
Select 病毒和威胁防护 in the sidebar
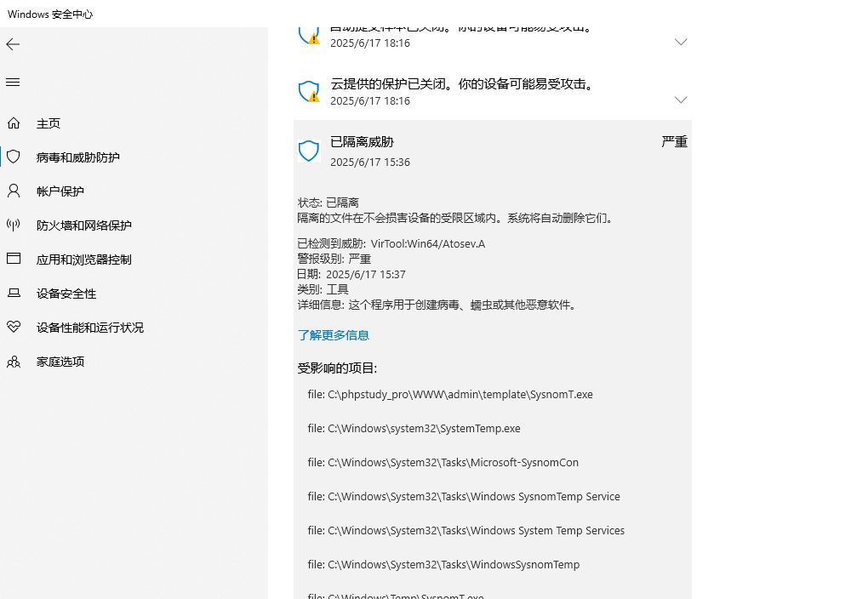[78, 157]
